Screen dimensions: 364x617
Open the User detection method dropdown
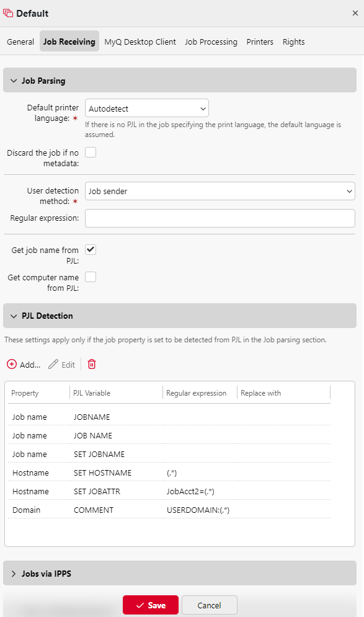click(x=220, y=191)
